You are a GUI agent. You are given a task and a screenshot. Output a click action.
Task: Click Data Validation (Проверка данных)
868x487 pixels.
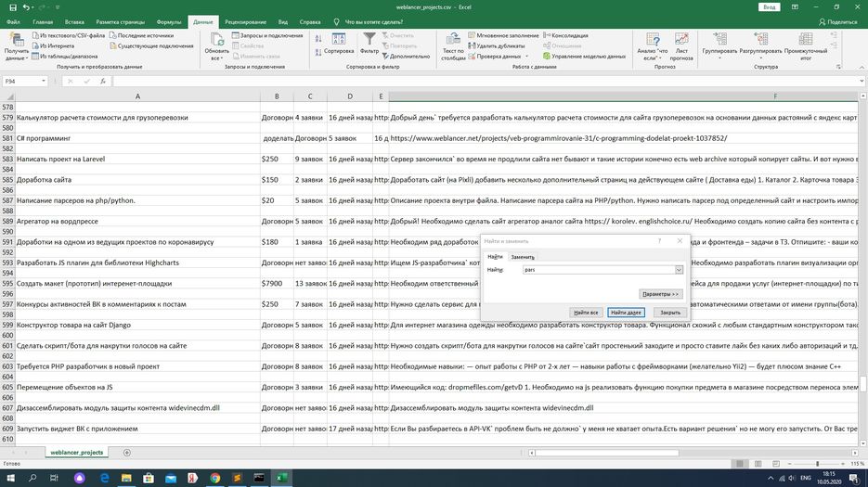click(x=494, y=56)
